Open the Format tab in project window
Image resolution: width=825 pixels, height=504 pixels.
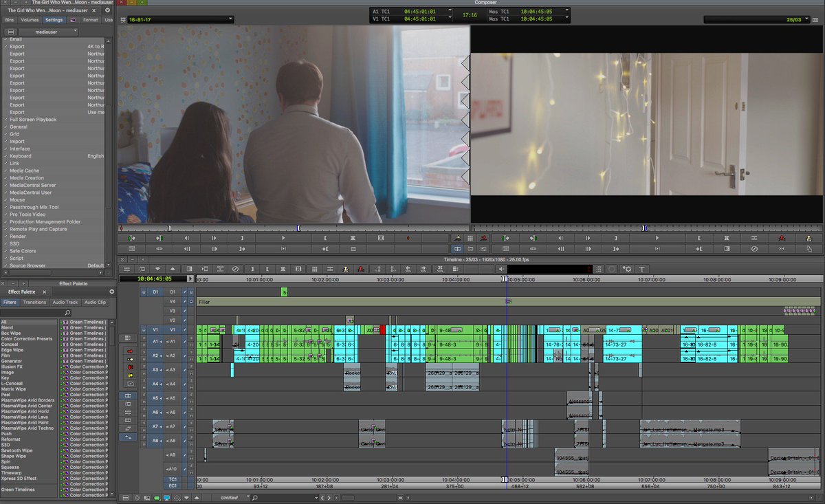tap(90, 20)
